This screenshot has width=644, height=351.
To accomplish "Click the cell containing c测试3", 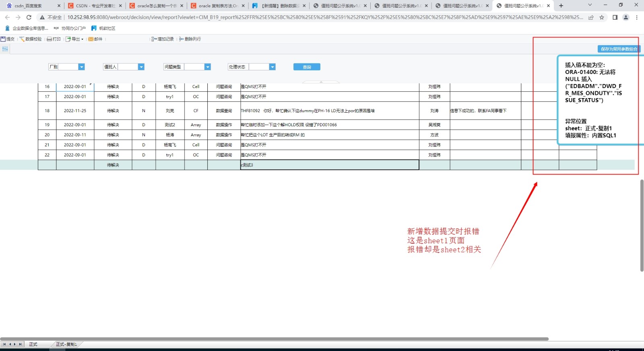I will 329,165.
